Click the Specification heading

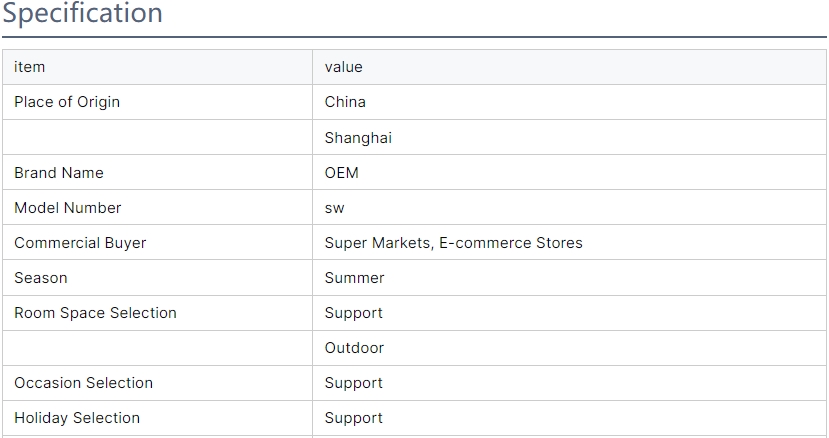[82, 14]
